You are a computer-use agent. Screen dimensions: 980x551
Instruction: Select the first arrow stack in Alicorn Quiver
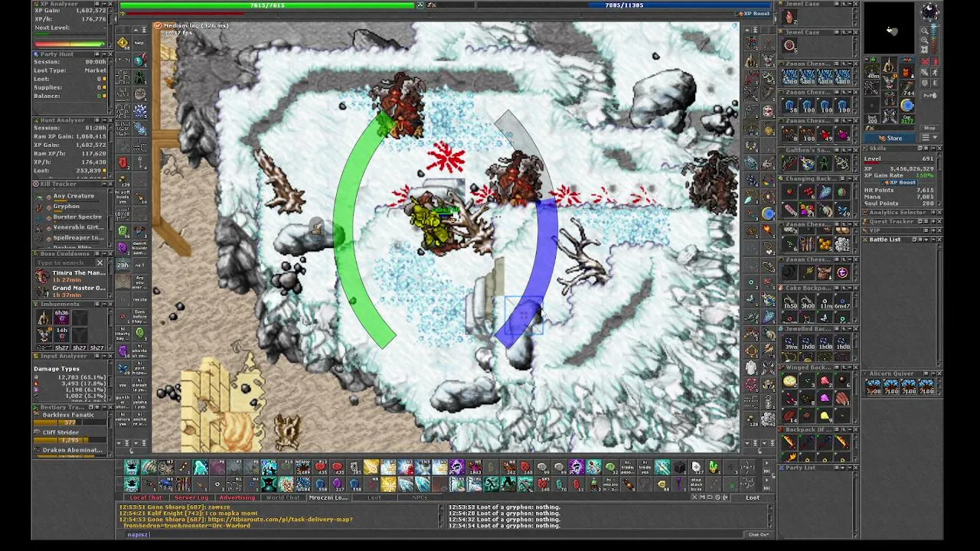(x=874, y=386)
